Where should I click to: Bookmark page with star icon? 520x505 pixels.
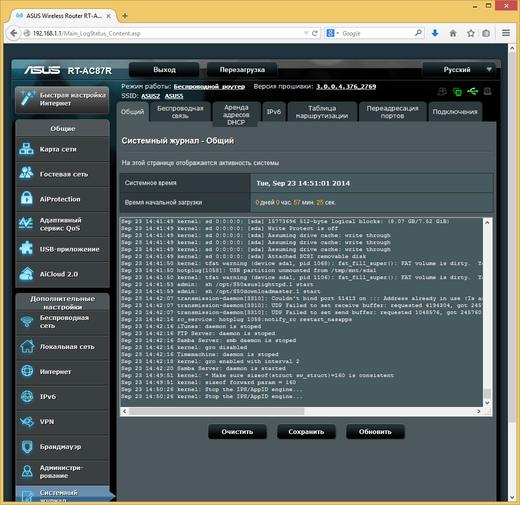(471, 33)
